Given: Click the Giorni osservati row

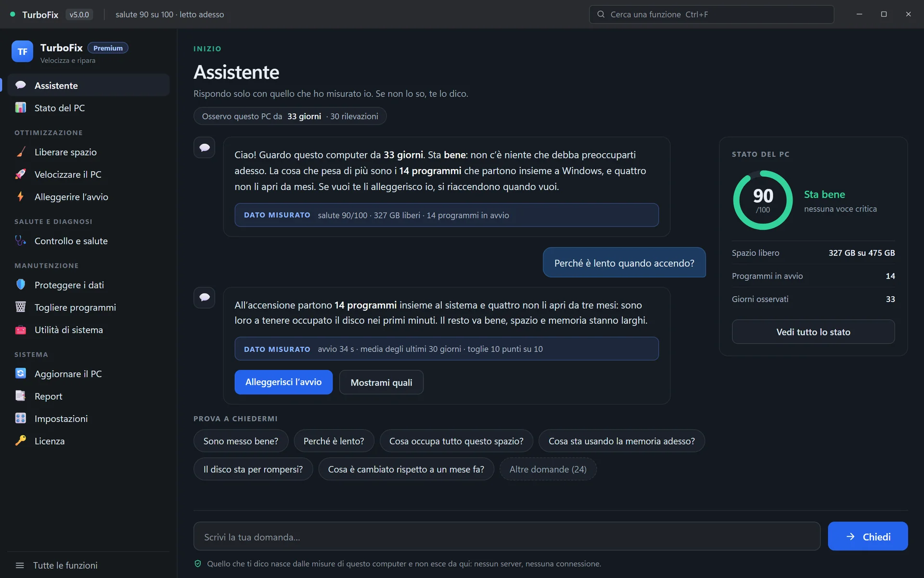Looking at the screenshot, I should point(813,299).
